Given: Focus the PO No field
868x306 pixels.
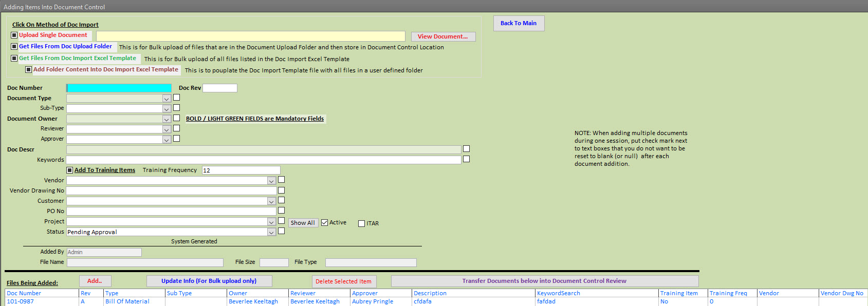Looking at the screenshot, I should pyautogui.click(x=172, y=212).
